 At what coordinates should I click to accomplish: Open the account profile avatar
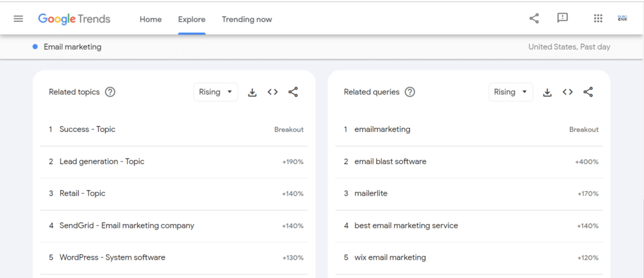[622, 18]
